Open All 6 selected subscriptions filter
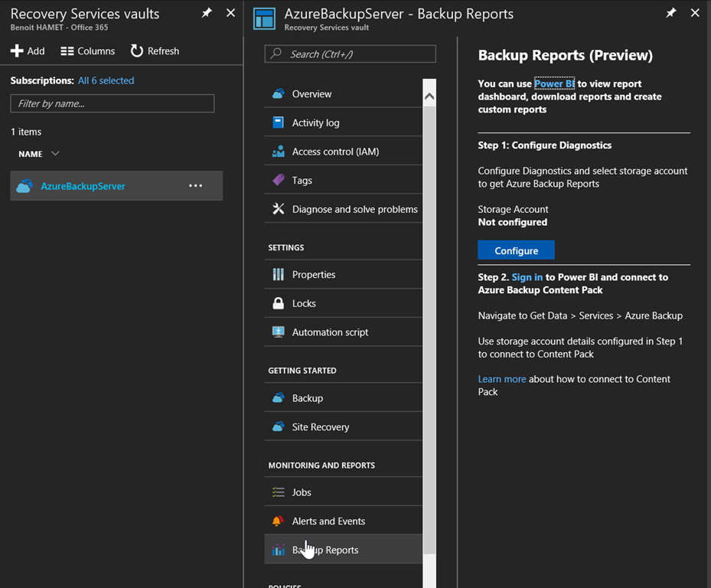This screenshot has height=588, width=711. (106, 80)
